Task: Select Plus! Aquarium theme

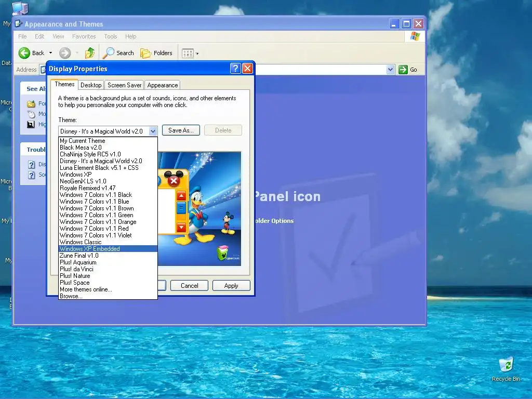Action: tap(108, 262)
